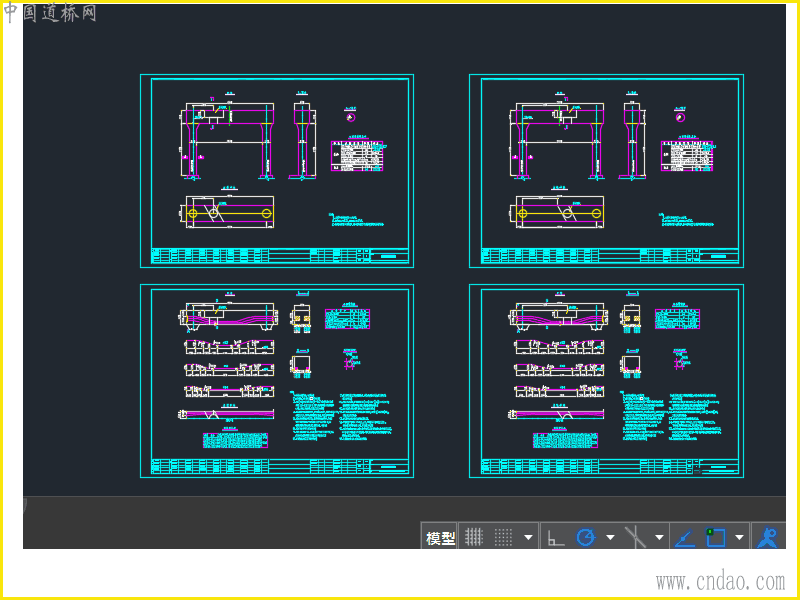Pick the plan view with yellow circles, top-right sheet

point(557,212)
